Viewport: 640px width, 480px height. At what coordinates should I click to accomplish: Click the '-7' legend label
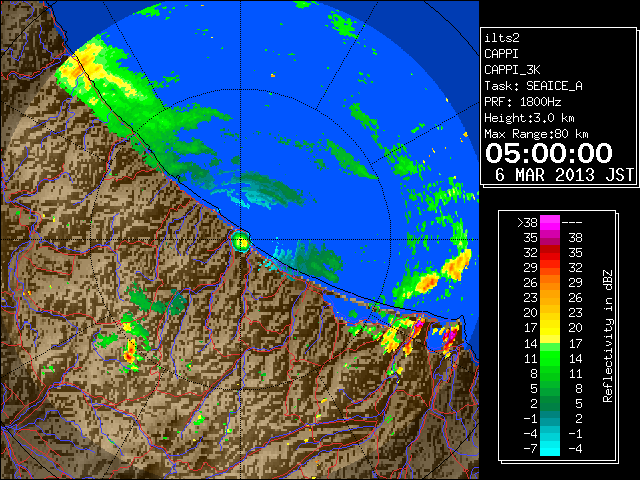530,448
